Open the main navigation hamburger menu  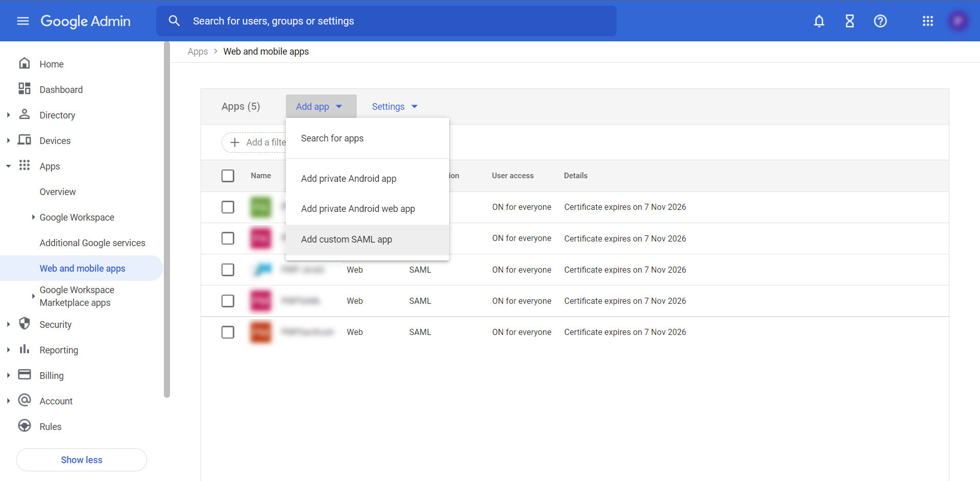tap(22, 21)
